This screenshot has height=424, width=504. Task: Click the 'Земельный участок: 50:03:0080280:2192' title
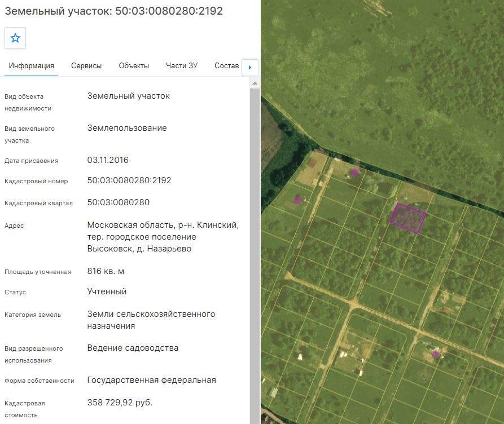[x=114, y=11]
